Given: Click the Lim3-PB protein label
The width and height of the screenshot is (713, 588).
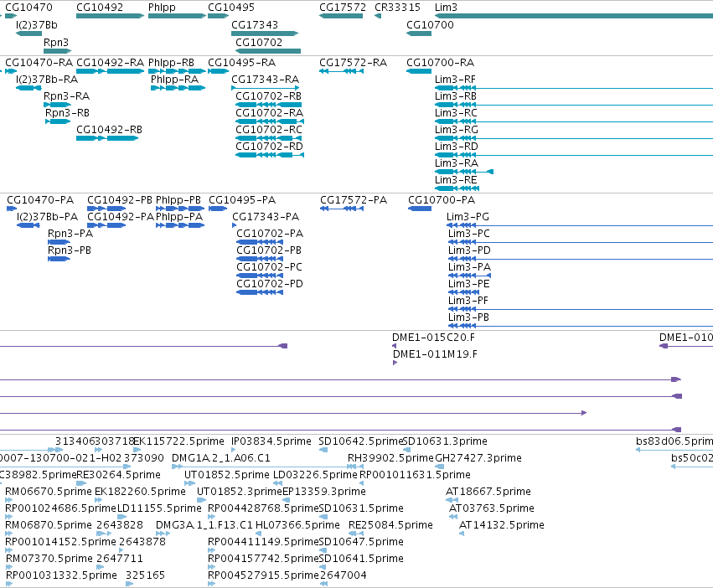Looking at the screenshot, I should coord(469,317).
